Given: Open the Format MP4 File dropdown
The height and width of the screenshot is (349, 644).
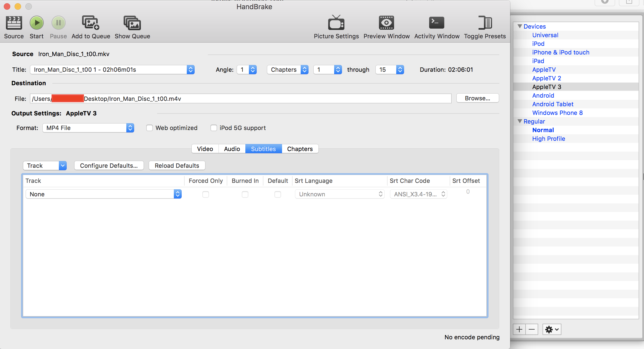Looking at the screenshot, I should click(88, 128).
